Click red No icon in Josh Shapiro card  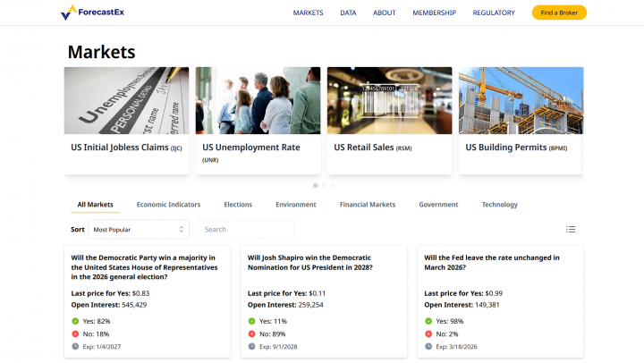252,333
